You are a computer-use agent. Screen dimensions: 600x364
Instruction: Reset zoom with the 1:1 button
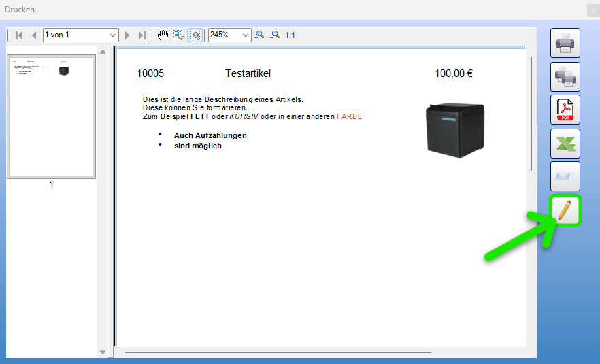[290, 35]
